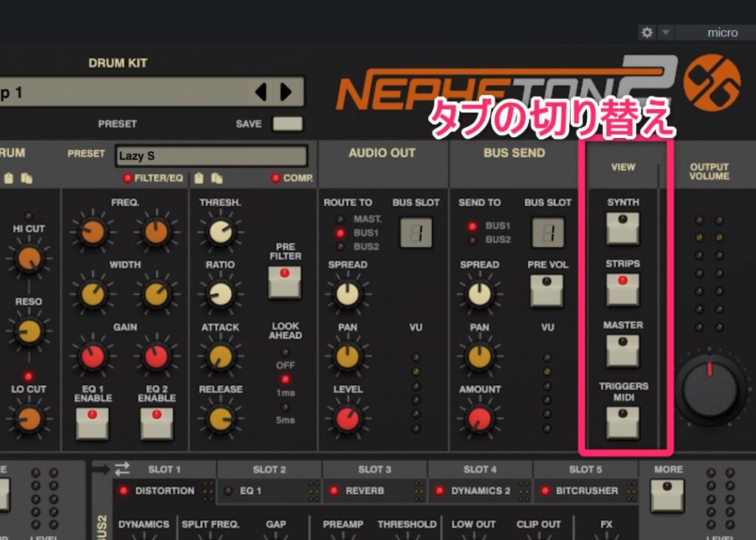The height and width of the screenshot is (540, 756).
Task: Click the drag handle dots on the Distortion slot
Action: point(208,491)
